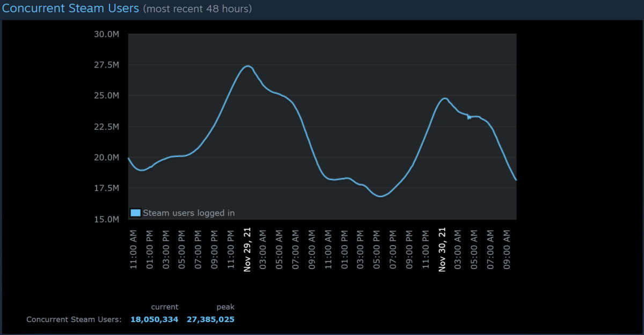Click the peak users value 27,385,025
The width and height of the screenshot is (644, 335).
pyautogui.click(x=210, y=319)
